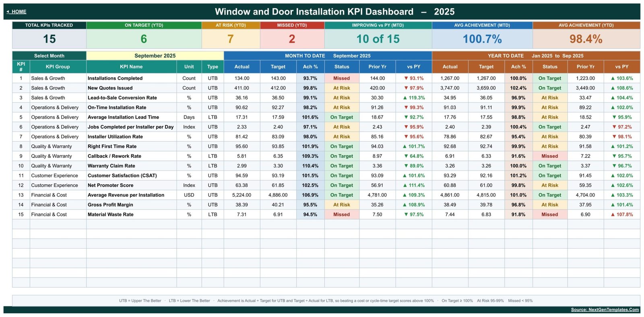Click 'Days' unit for Average Installation Lead Time
This screenshot has height=317, width=644.
pos(189,117)
